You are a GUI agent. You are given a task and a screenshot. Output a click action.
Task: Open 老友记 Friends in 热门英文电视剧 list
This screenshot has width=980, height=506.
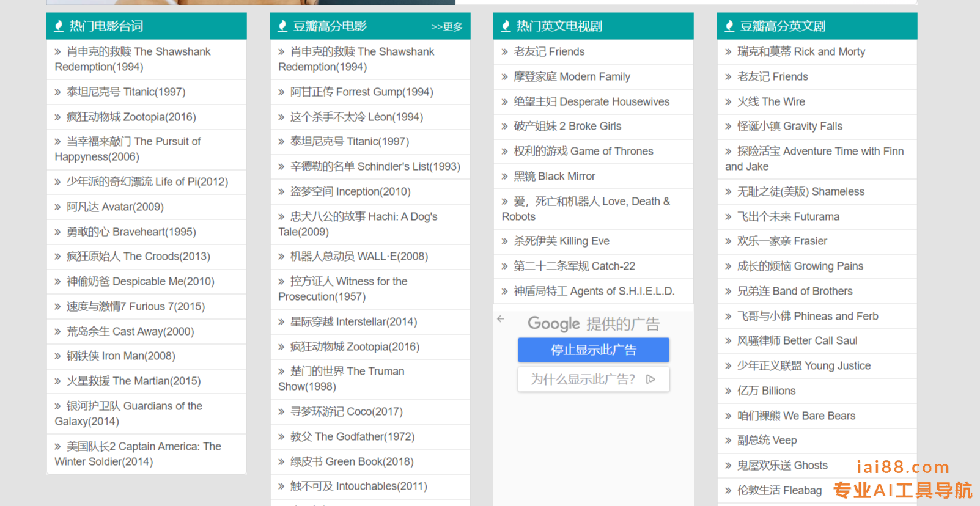click(549, 51)
